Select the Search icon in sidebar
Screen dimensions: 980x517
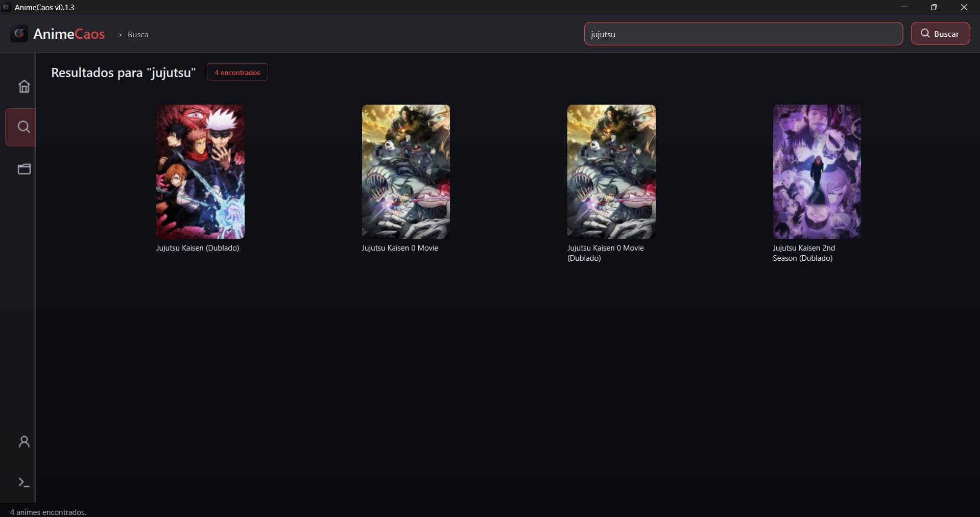pyautogui.click(x=23, y=127)
